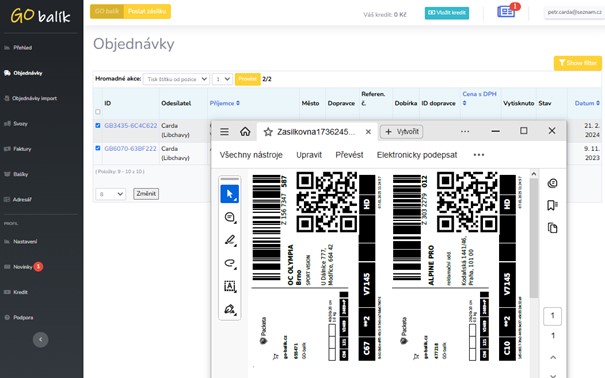Viewport: 605px width, 378px height.
Task: Toggle the select-all checkbox in table header
Action: click(x=98, y=112)
